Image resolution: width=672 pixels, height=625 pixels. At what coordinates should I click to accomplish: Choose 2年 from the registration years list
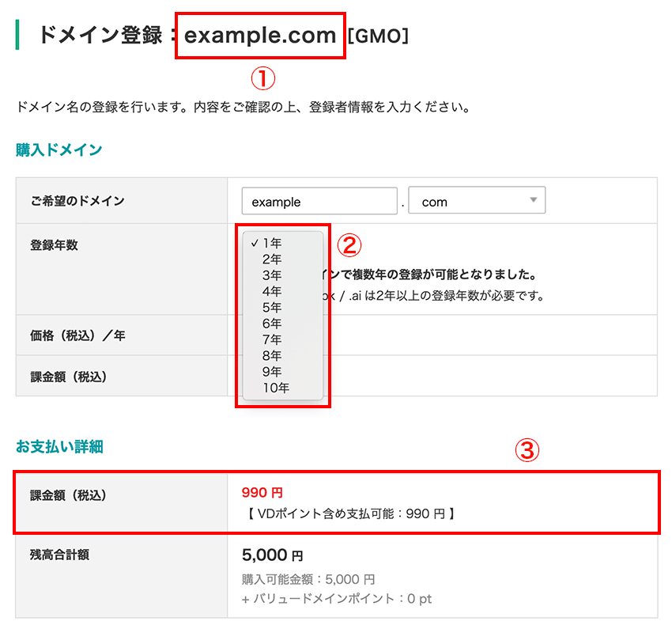click(x=272, y=259)
